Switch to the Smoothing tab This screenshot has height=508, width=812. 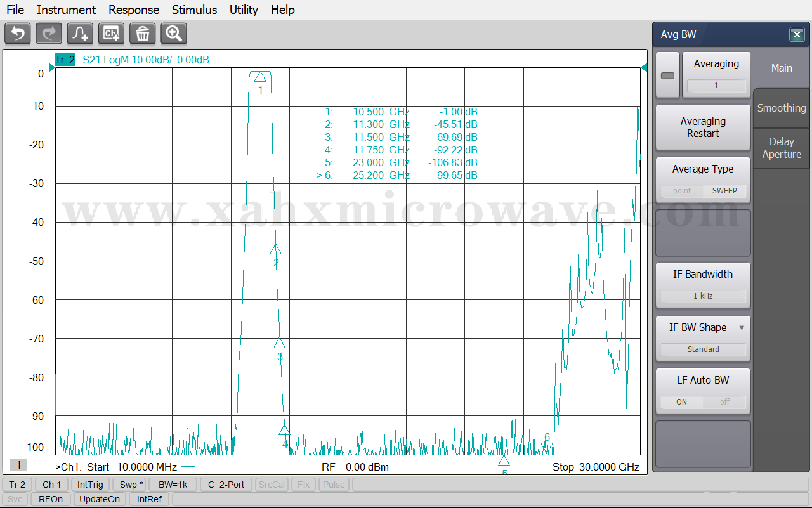click(x=782, y=108)
